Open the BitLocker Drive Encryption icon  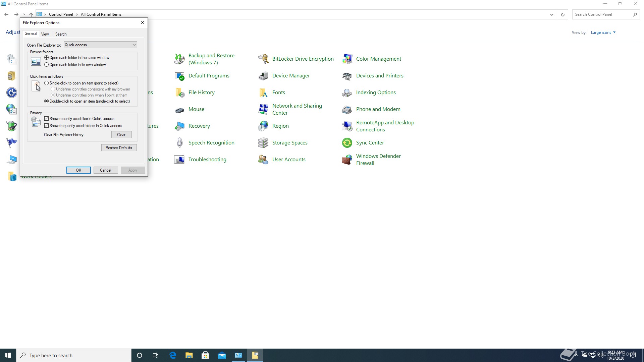pyautogui.click(x=263, y=59)
